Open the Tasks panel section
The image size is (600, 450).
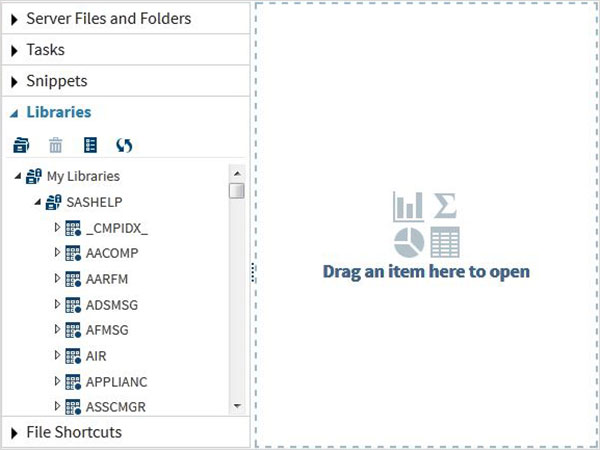[126, 50]
